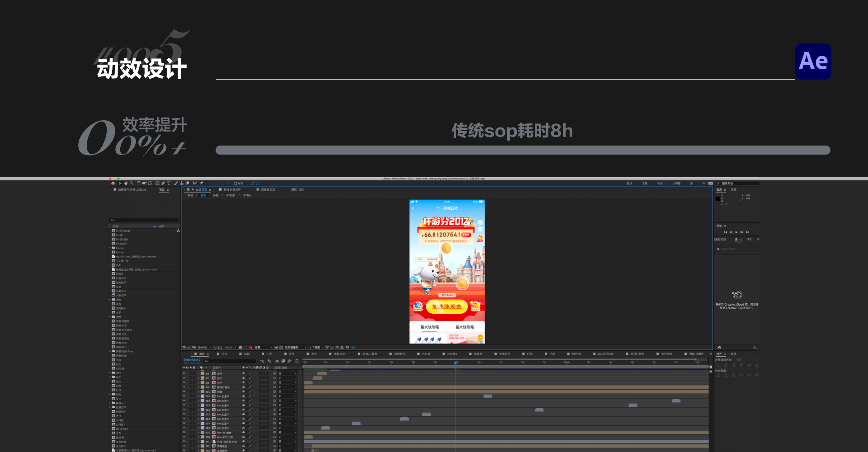This screenshot has height=452, width=868.
Task: Open the 完整 resolution dropdown
Action: click(263, 347)
